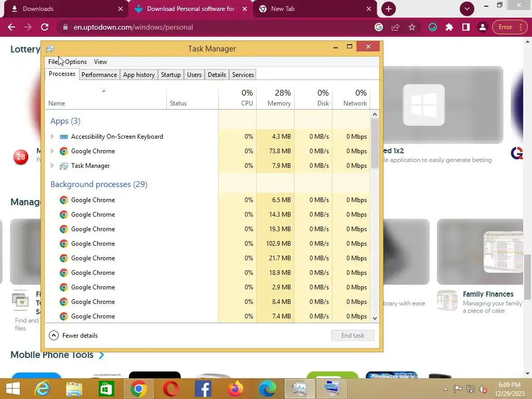Image resolution: width=532 pixels, height=399 pixels.
Task: Open Windows Store from the taskbar
Action: click(106, 389)
